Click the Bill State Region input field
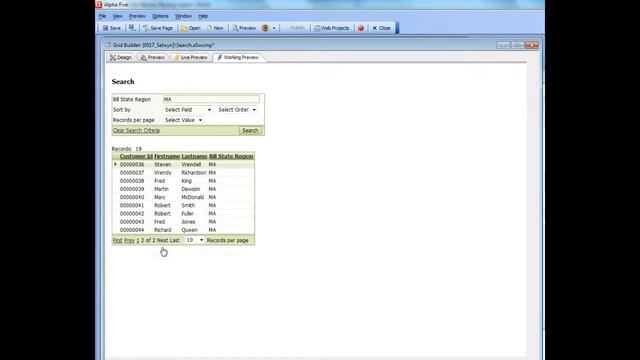 (x=211, y=99)
